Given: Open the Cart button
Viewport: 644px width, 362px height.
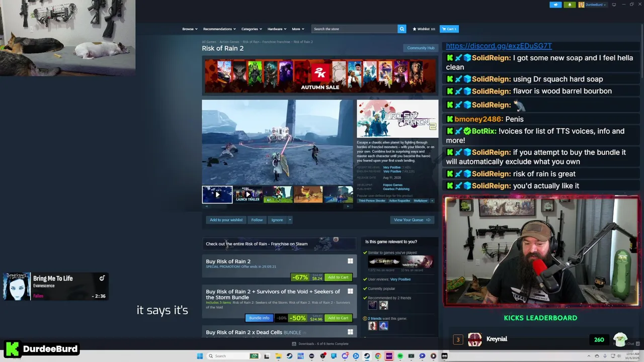Looking at the screenshot, I should click(x=449, y=29).
